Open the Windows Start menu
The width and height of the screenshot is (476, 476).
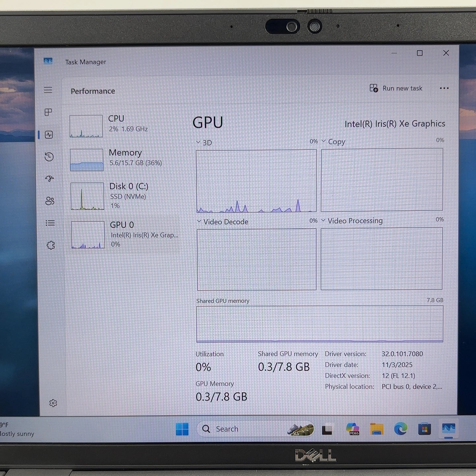tap(182, 429)
